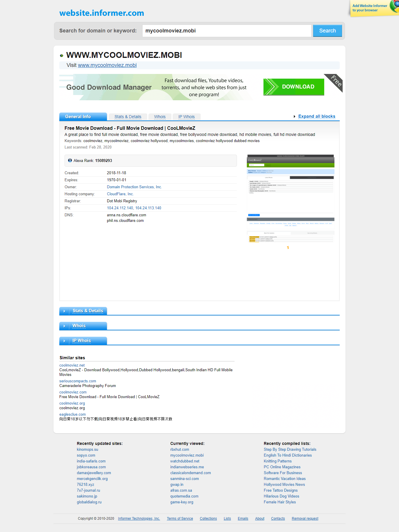Open the www.mycoolmoviez.mobi visit link
This screenshot has width=399, height=532.
pyautogui.click(x=107, y=65)
